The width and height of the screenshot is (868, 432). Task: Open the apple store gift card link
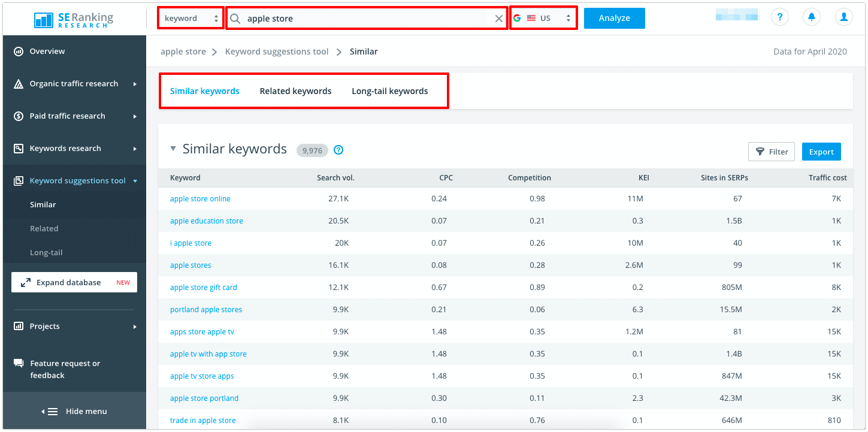pos(204,288)
